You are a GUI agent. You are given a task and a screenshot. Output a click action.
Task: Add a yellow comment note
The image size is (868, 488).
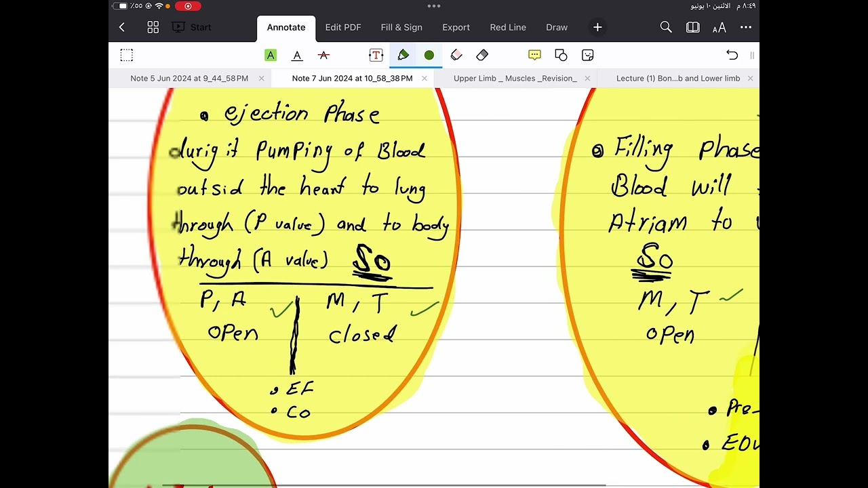click(534, 55)
